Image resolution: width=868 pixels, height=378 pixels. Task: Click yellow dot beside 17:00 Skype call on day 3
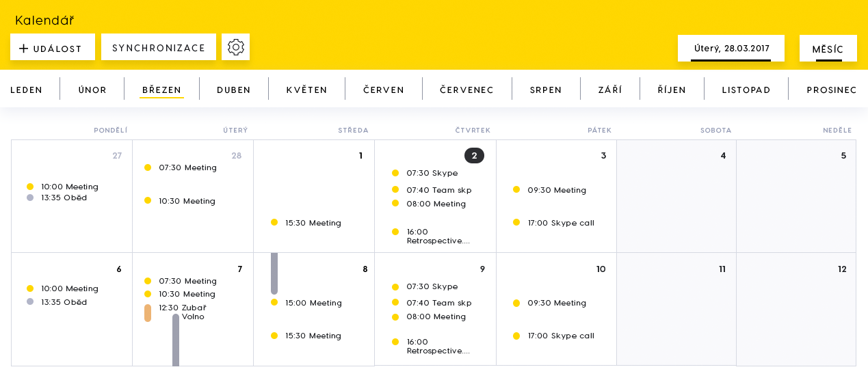[x=516, y=222]
